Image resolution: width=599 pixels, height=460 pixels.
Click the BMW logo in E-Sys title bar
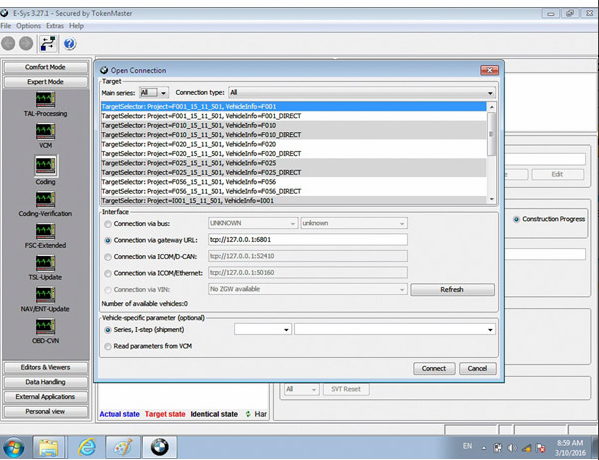click(x=4, y=13)
